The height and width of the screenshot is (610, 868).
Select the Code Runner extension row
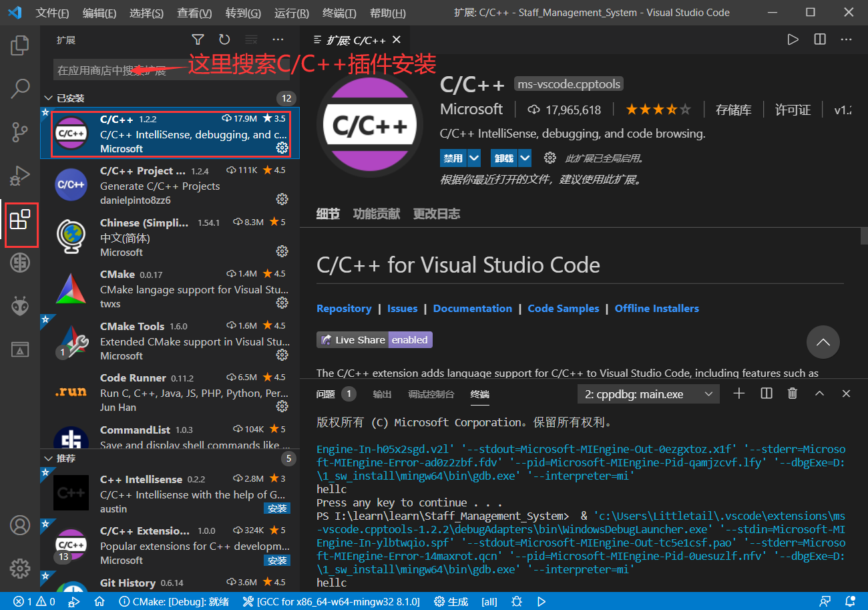170,392
